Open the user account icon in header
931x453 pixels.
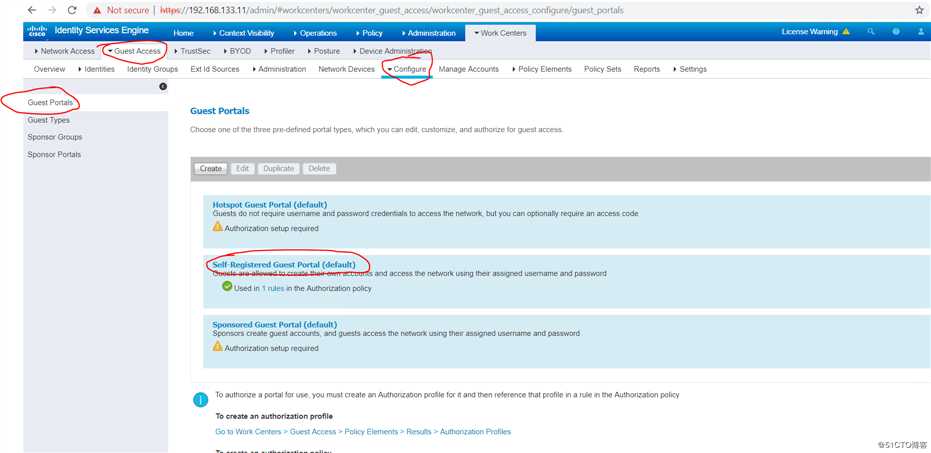919,31
